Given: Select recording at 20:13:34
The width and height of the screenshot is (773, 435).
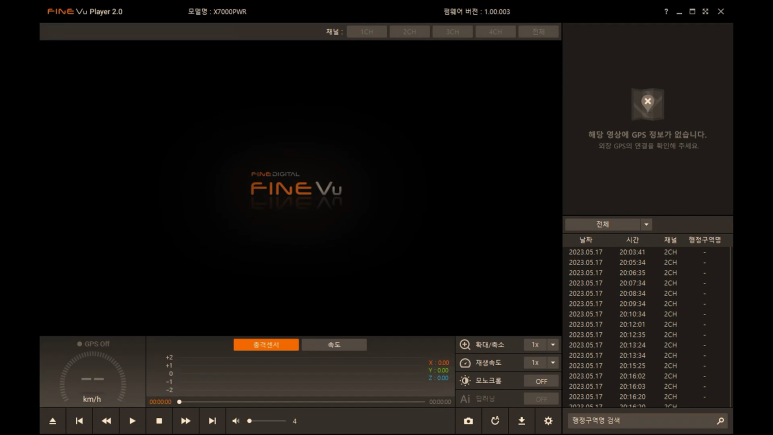Looking at the screenshot, I should pos(646,355).
